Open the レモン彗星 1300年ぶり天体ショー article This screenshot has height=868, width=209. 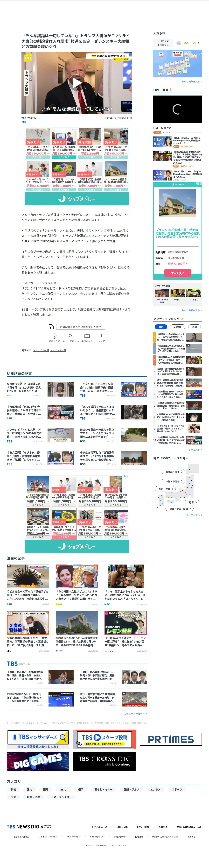(126, 631)
